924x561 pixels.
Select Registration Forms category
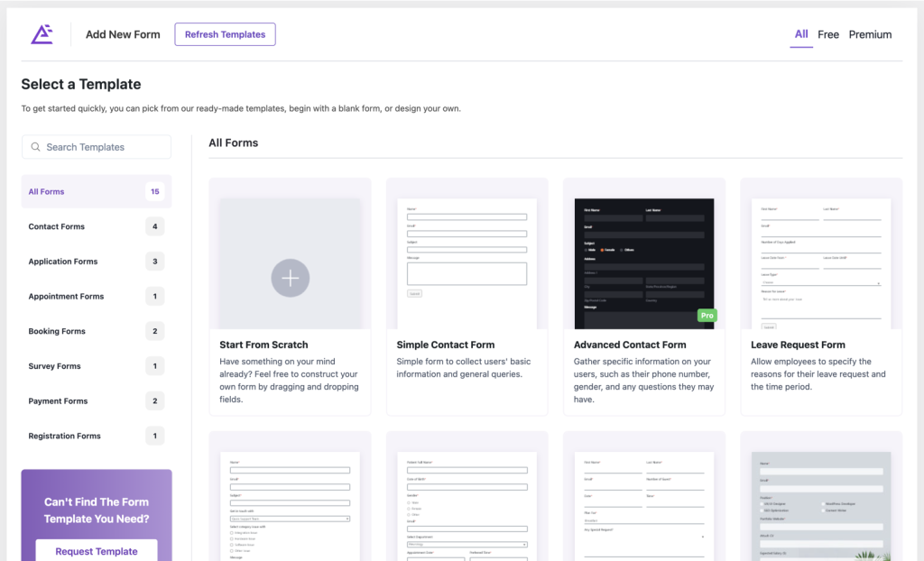tap(97, 436)
